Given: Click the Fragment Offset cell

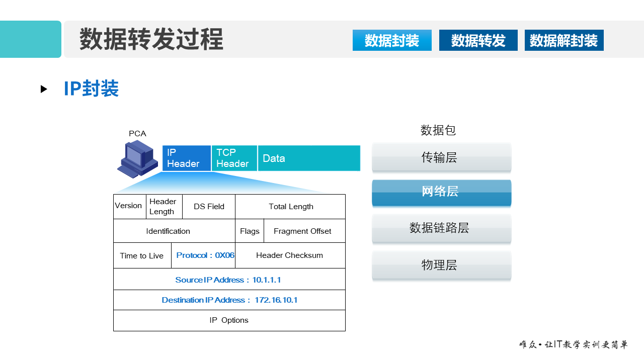Looking at the screenshot, I should [302, 231].
